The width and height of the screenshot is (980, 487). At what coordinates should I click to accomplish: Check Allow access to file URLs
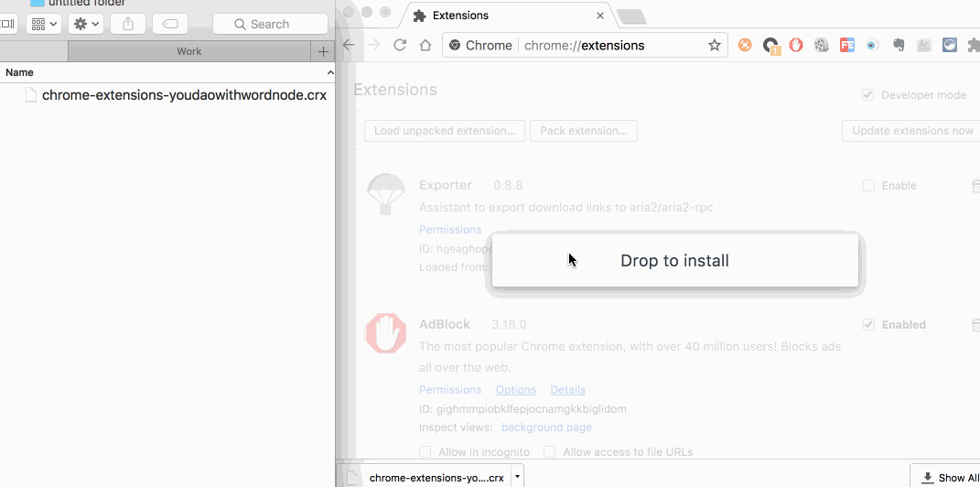(549, 451)
